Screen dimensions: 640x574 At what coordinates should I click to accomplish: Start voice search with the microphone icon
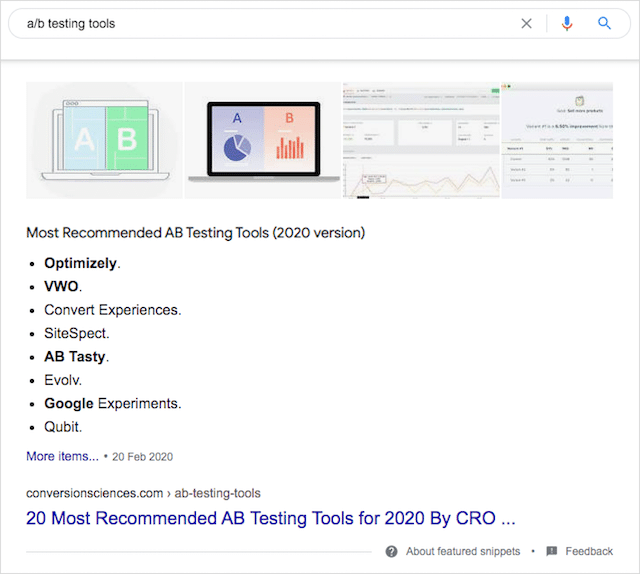tap(567, 23)
